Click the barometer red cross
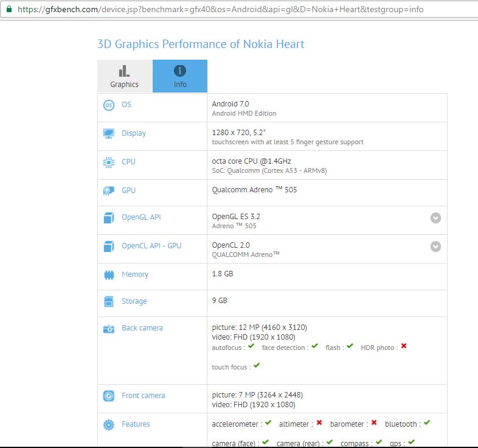This screenshot has height=448, width=478. pyautogui.click(x=374, y=422)
